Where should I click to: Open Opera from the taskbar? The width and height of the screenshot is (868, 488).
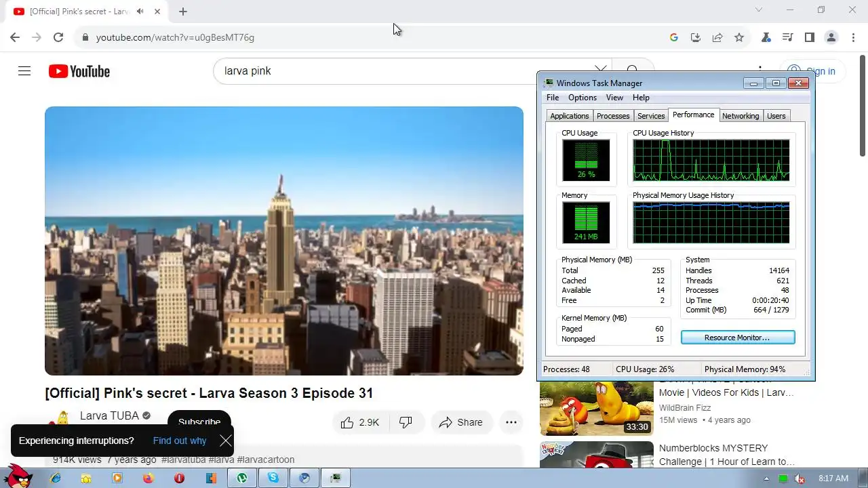tap(179, 478)
